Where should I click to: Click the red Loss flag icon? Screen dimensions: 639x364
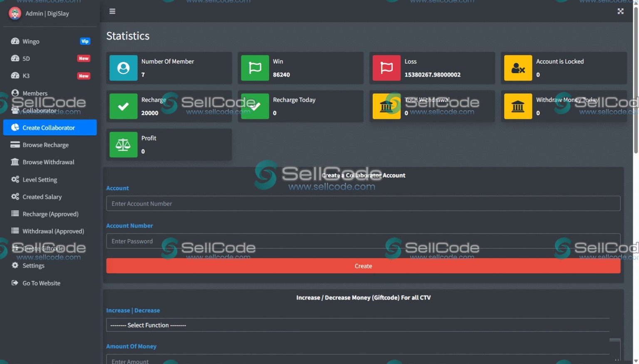coord(386,68)
